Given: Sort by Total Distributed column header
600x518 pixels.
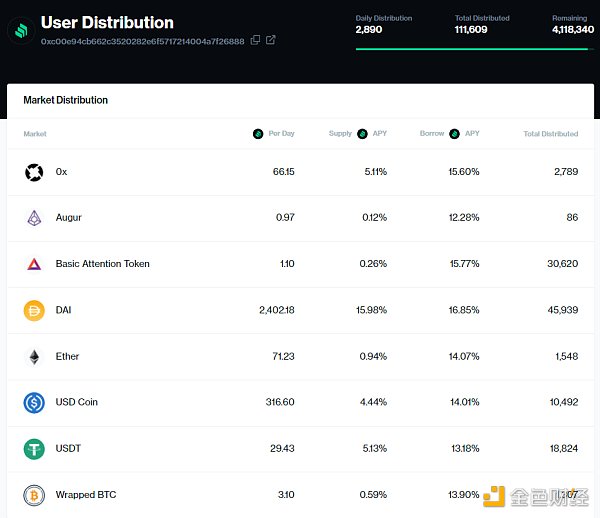Looking at the screenshot, I should [x=550, y=133].
